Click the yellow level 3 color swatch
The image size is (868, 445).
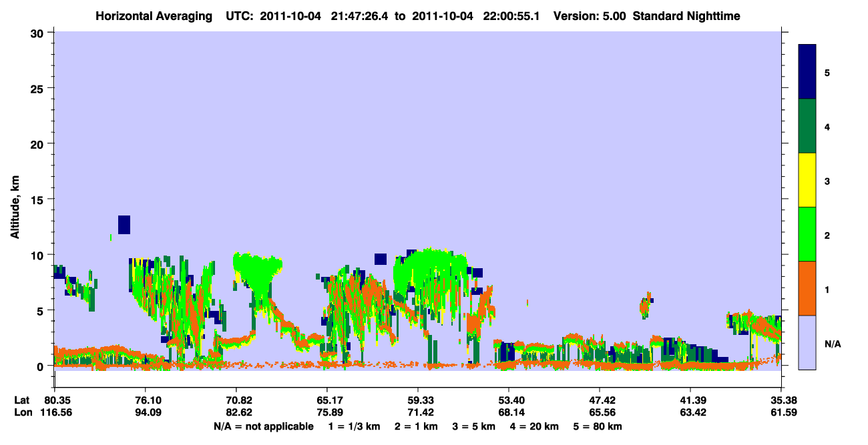[x=807, y=180]
